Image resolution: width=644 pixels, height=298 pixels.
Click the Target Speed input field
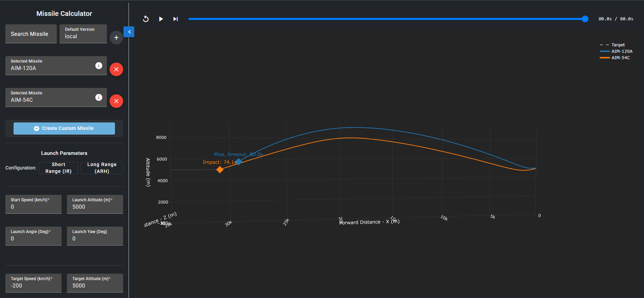(x=33, y=285)
